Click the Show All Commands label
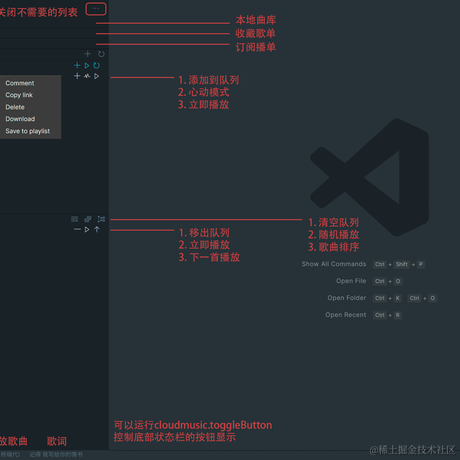 click(x=334, y=264)
